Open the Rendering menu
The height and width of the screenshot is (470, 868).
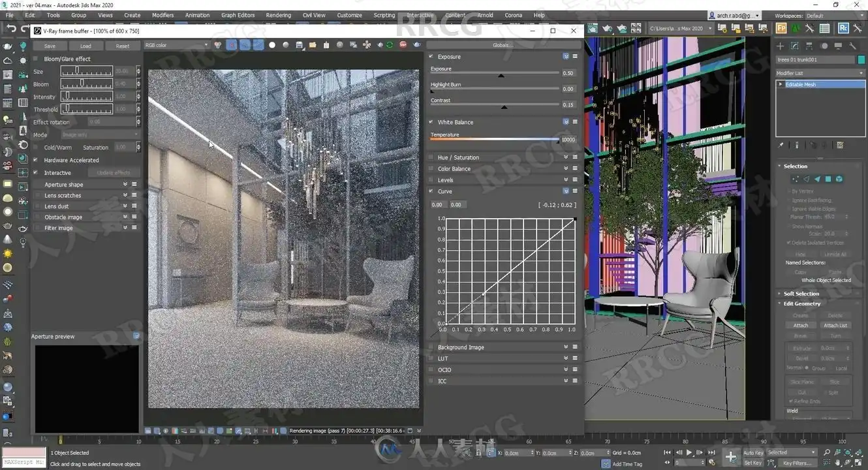pos(278,15)
